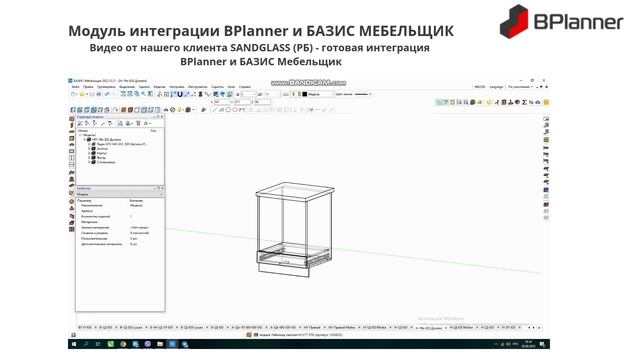
Task: Select the Днище tree item
Action: [102, 149]
